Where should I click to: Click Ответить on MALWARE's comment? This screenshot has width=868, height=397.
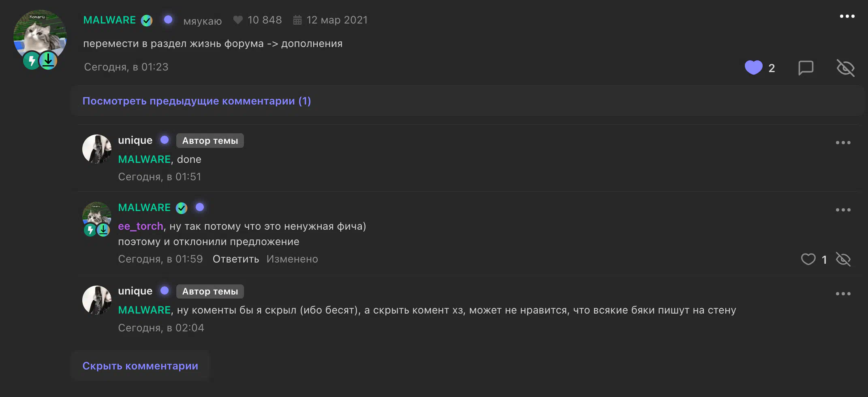tap(235, 259)
